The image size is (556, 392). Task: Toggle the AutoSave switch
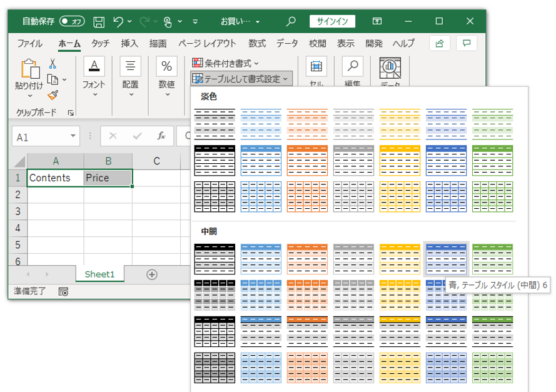coord(72,21)
